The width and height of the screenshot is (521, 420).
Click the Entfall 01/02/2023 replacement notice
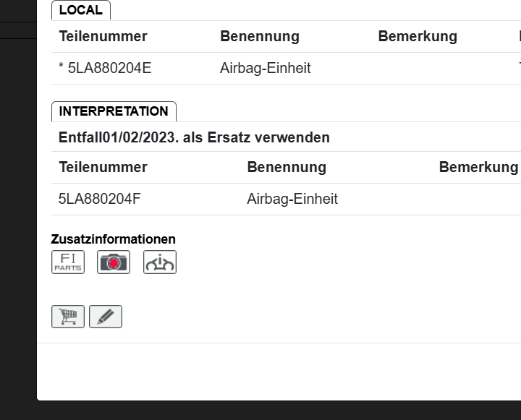click(x=194, y=137)
